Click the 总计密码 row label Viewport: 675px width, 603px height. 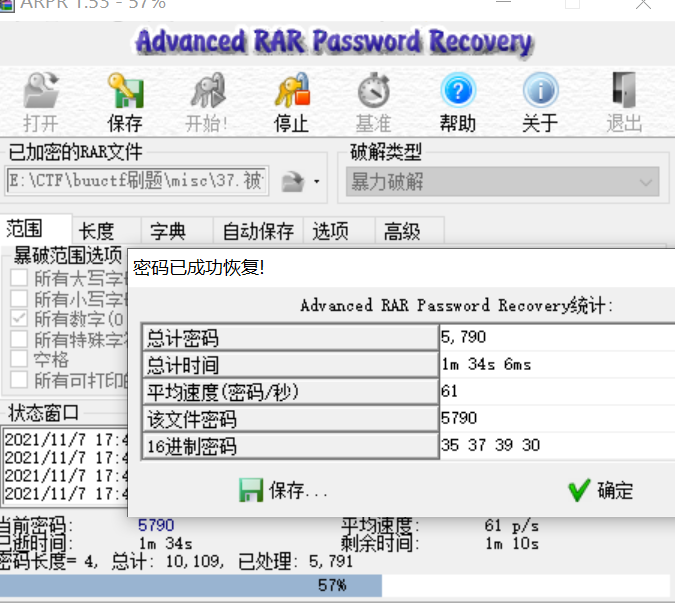291,338
